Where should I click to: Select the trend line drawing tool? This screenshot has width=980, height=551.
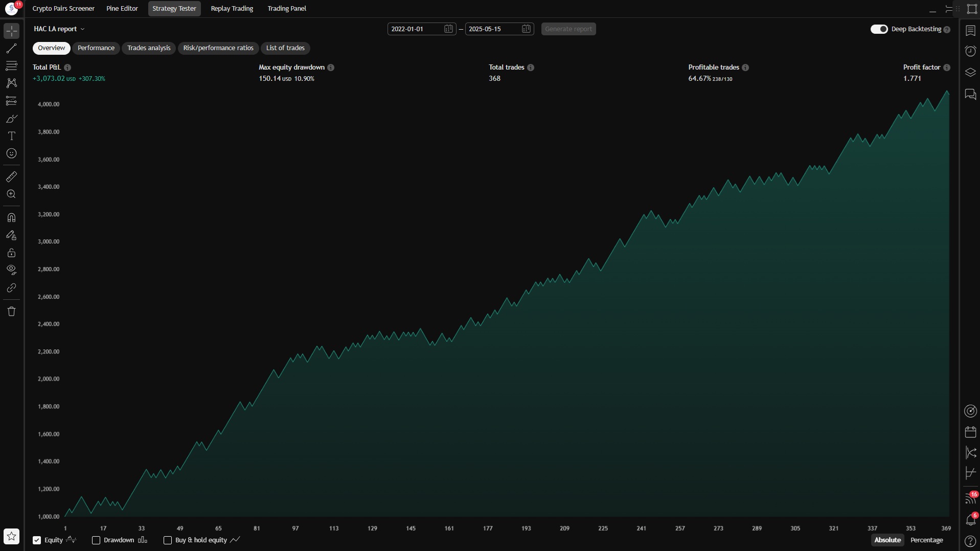11,49
